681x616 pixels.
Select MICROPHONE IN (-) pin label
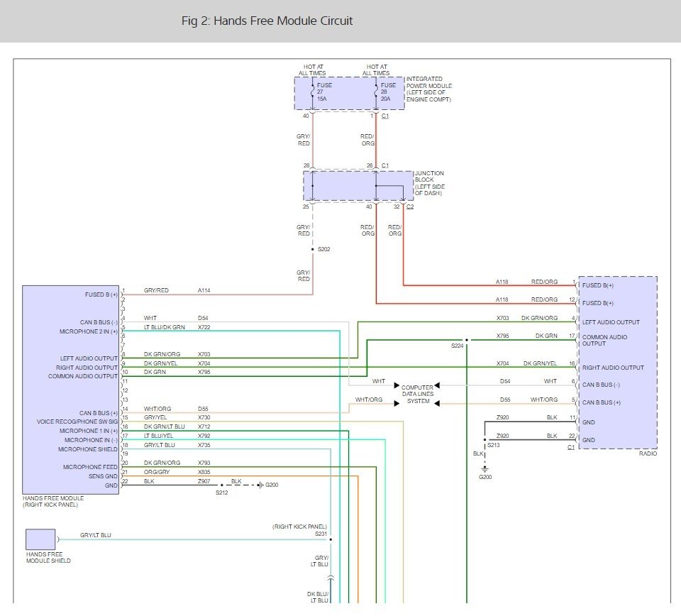point(92,440)
